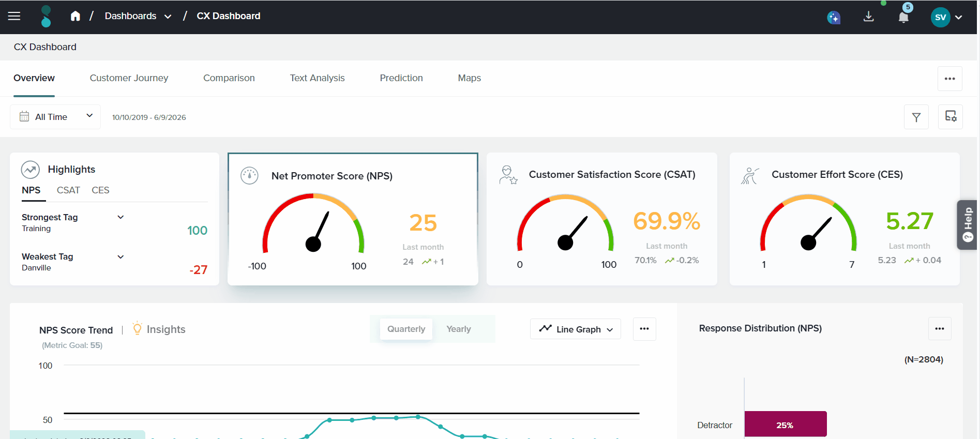Image resolution: width=980 pixels, height=439 pixels.
Task: Click the Insights lightbulb icon
Action: (137, 328)
